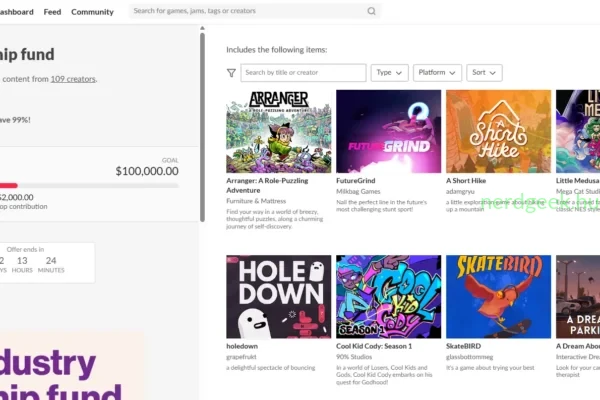Open creator Furniture & Mattress
The height and width of the screenshot is (400, 600).
256,201
